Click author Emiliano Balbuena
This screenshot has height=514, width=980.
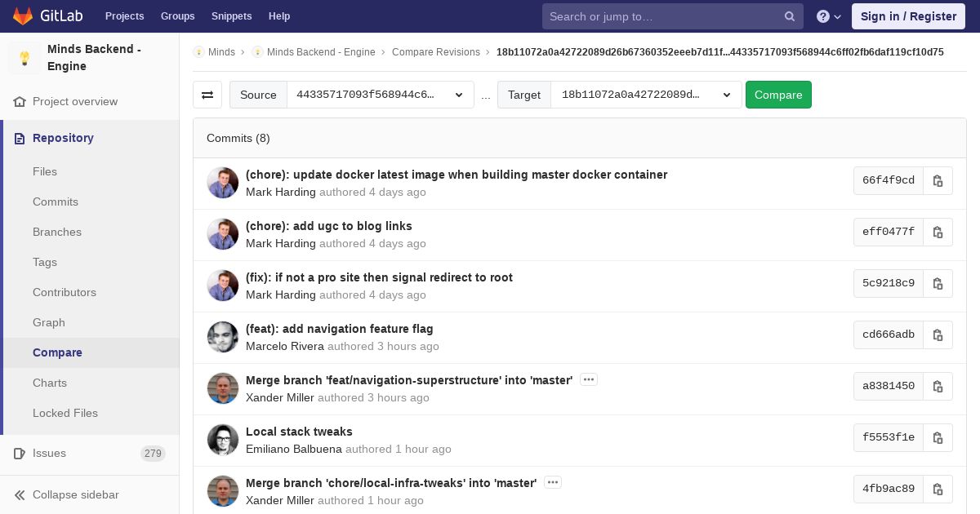(x=294, y=449)
